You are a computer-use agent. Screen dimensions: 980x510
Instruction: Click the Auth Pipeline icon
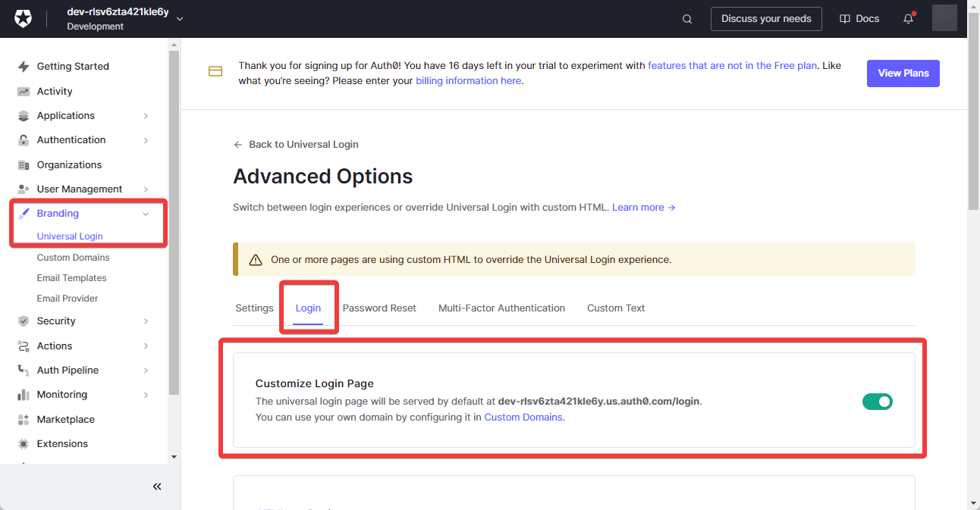24,371
